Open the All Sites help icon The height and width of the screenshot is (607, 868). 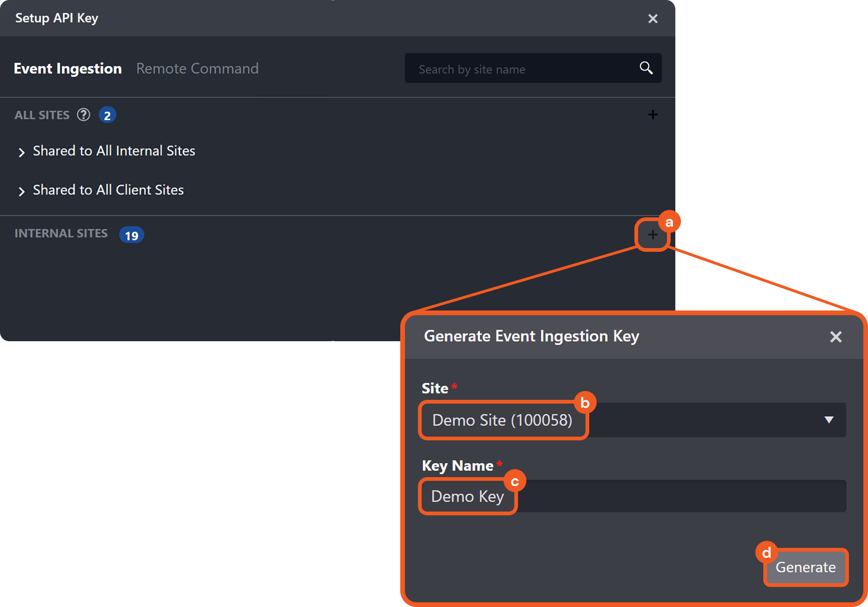point(83,115)
